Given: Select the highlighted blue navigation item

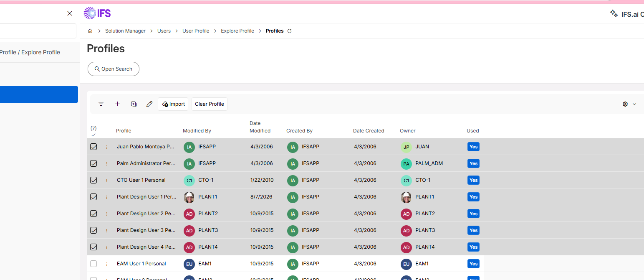Looking at the screenshot, I should (39, 94).
